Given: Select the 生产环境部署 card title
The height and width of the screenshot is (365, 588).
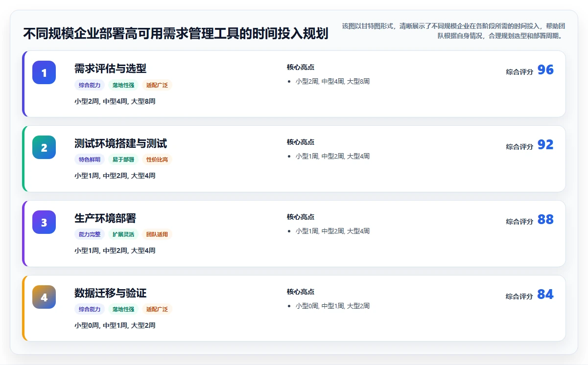Looking at the screenshot, I should [x=105, y=218].
